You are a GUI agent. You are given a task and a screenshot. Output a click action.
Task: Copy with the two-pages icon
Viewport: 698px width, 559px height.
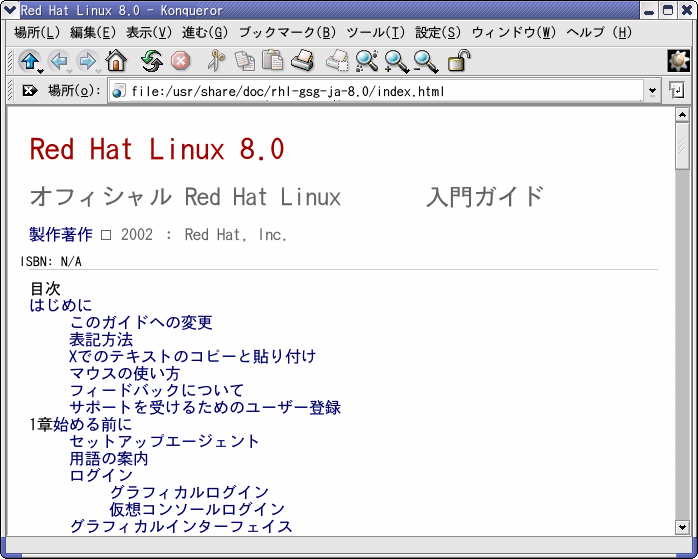click(x=244, y=61)
